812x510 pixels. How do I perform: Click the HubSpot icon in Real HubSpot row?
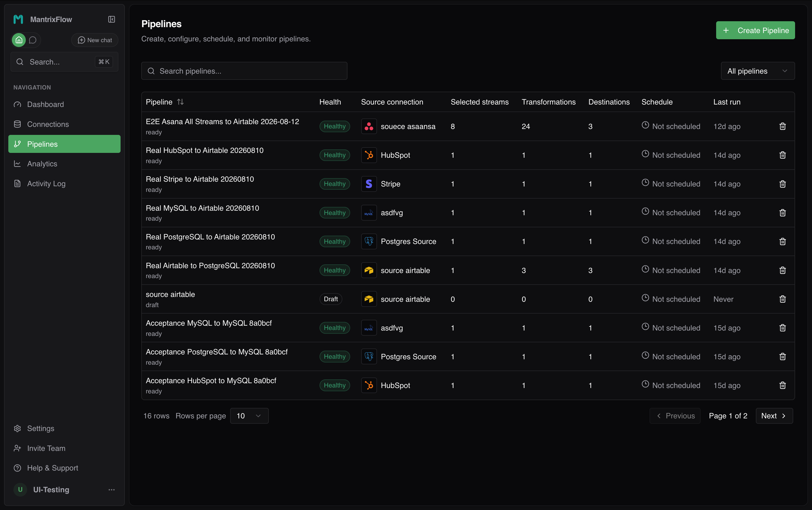click(369, 155)
